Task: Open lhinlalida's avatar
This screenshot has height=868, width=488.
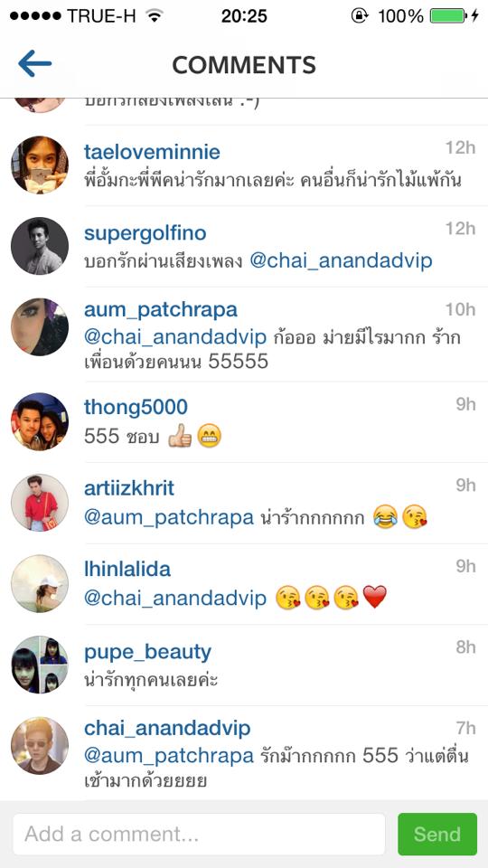Action: [40, 583]
